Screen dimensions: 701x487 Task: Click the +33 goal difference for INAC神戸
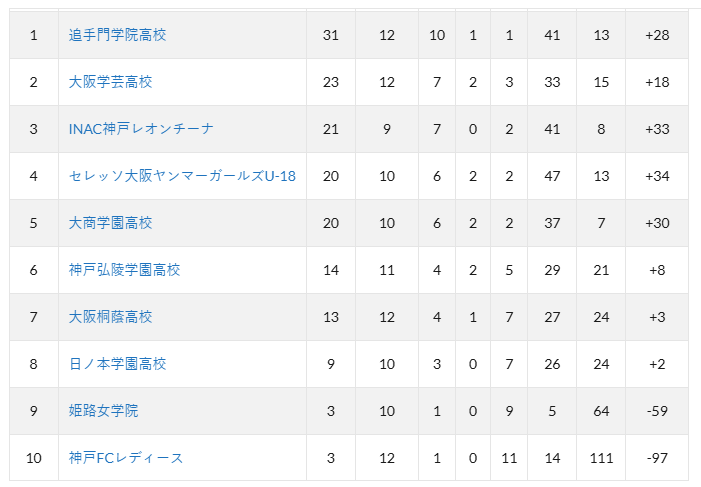657,129
